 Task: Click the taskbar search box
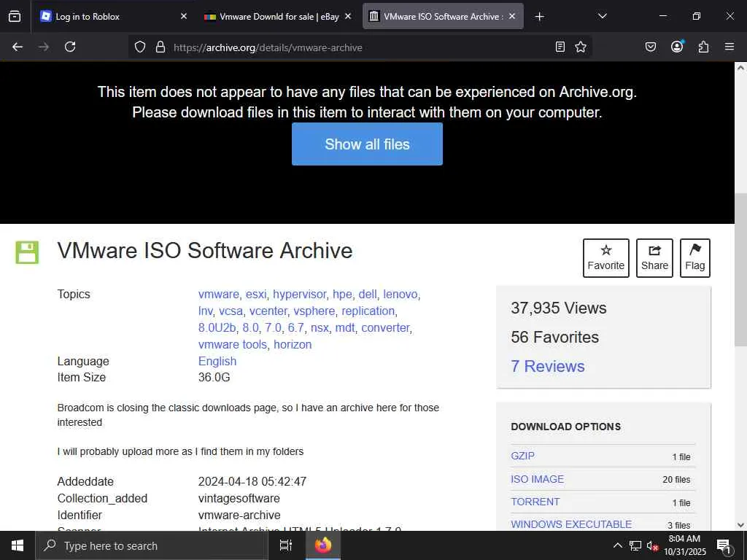tap(152, 545)
